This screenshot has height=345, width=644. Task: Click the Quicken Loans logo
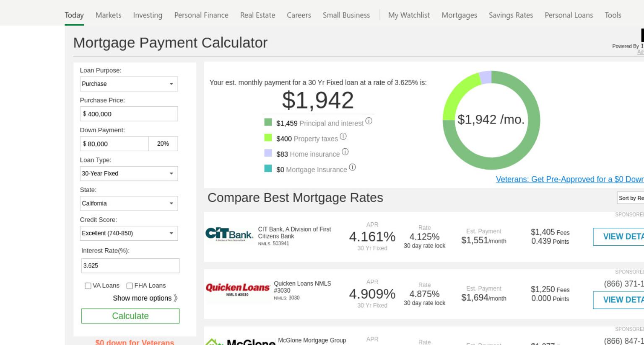click(x=237, y=289)
